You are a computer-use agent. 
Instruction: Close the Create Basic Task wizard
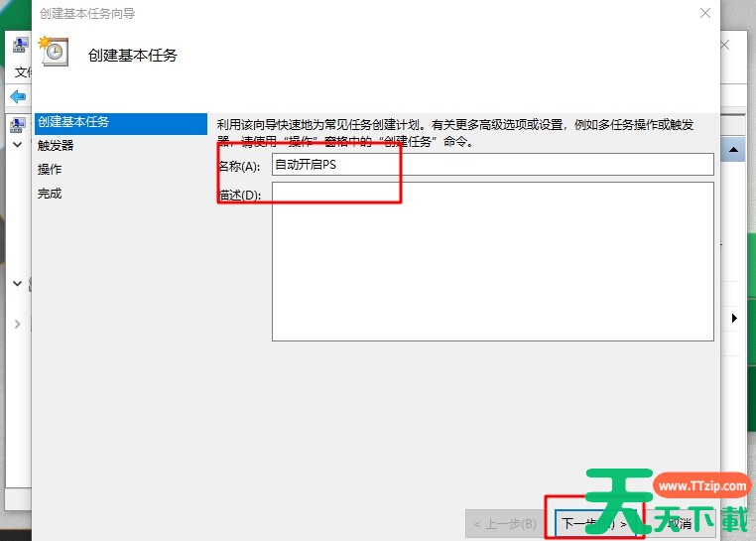pos(704,13)
